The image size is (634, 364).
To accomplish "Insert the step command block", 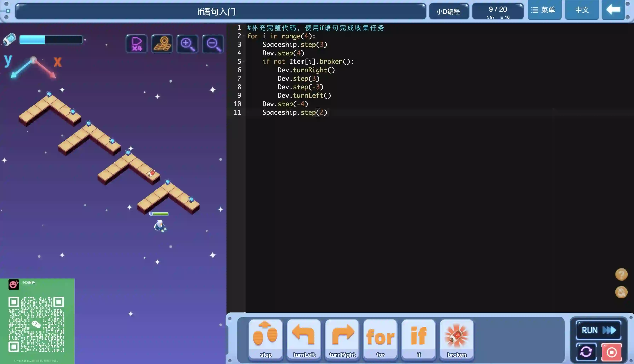I will 266,339.
